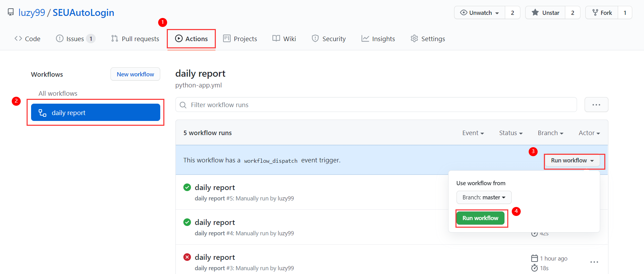Click stopwatch icon beside 18s duration

pos(535,268)
